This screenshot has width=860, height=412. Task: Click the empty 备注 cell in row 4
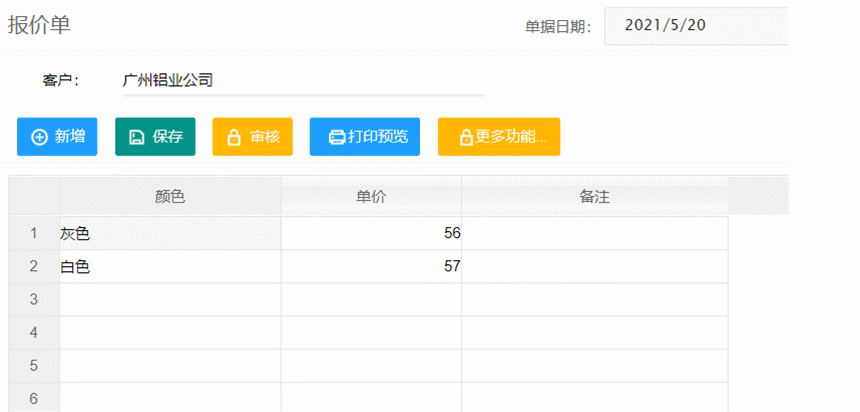click(x=595, y=332)
